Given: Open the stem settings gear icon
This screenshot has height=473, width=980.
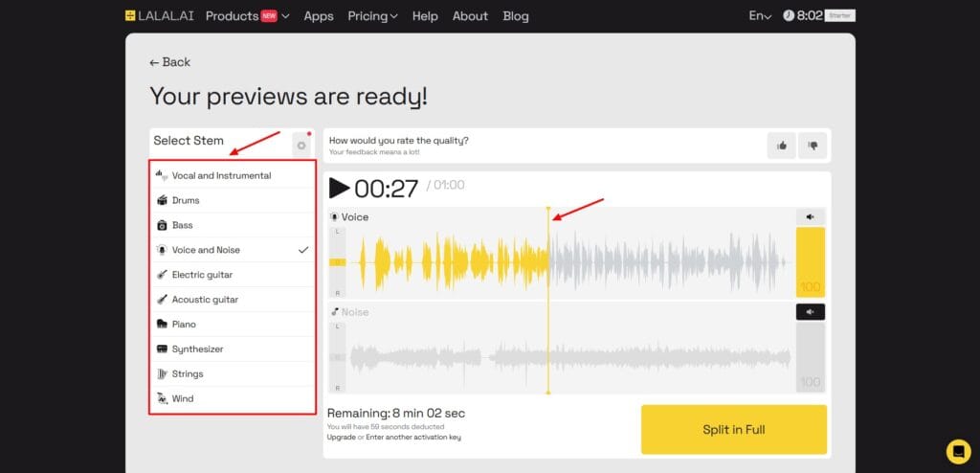Looking at the screenshot, I should 301,146.
